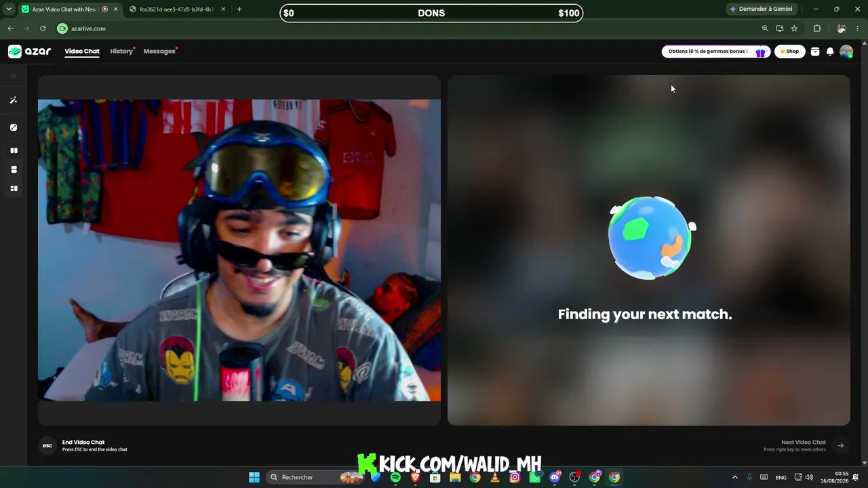Open the taskbar volume control
This screenshot has width=868, height=488.
(x=809, y=477)
